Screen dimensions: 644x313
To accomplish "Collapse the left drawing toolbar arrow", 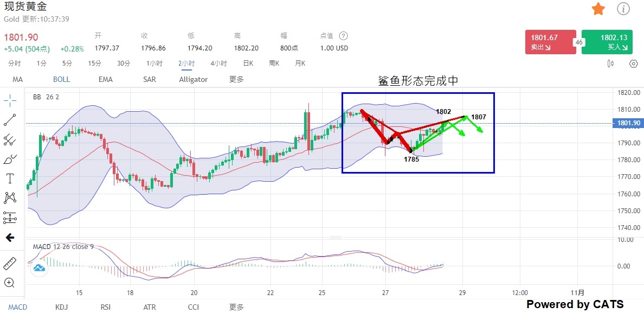I will [x=10, y=238].
